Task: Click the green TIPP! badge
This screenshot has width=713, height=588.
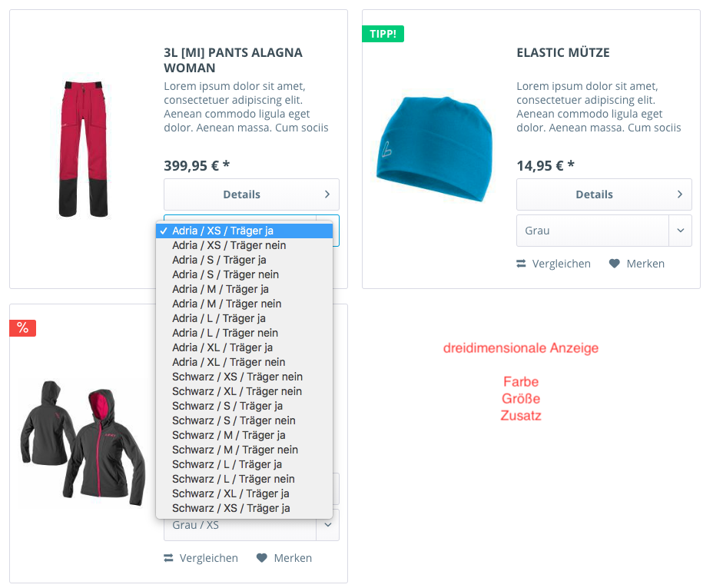Action: [383, 34]
